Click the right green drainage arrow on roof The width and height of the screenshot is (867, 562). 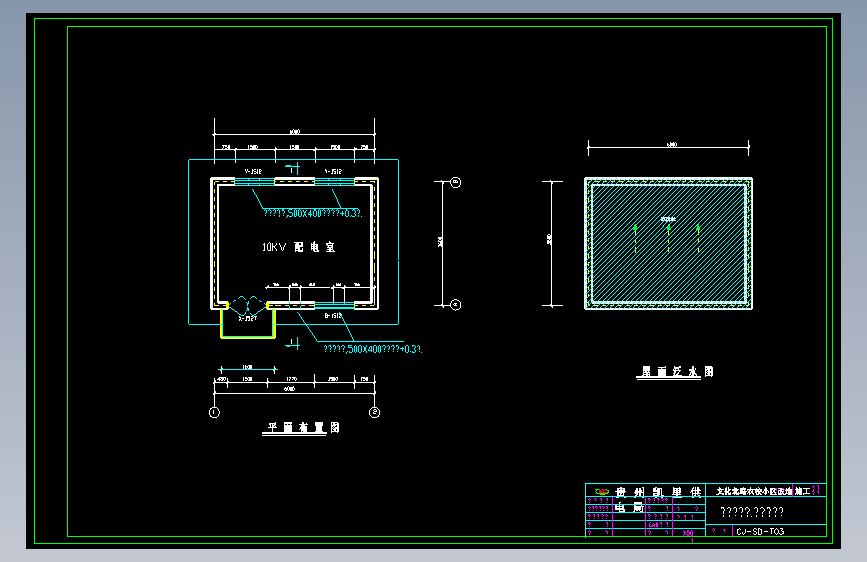[x=698, y=239]
